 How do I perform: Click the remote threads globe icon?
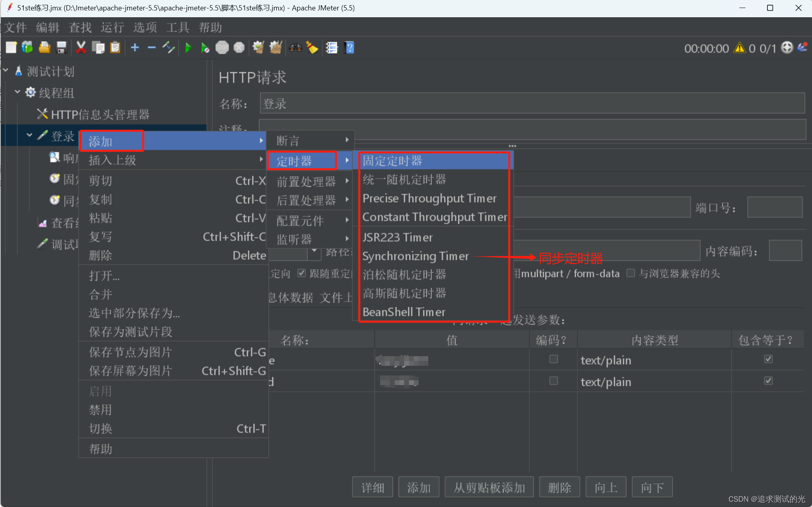coord(787,48)
